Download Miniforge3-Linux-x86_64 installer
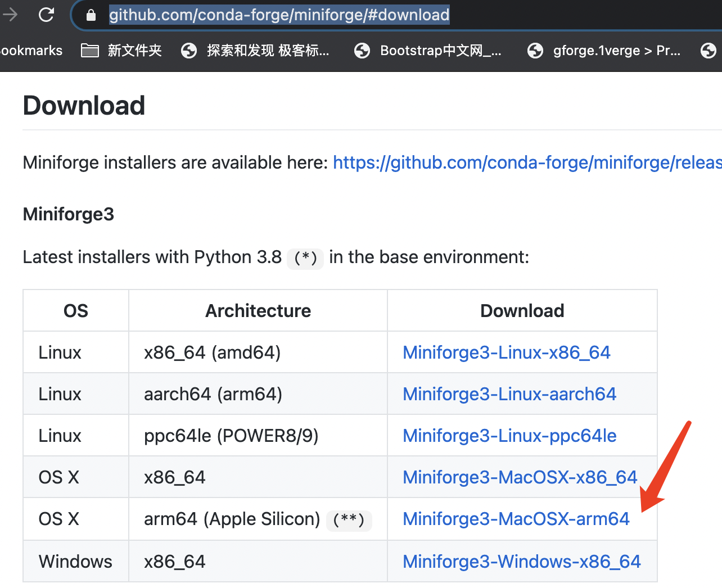This screenshot has width=722, height=588. (506, 352)
